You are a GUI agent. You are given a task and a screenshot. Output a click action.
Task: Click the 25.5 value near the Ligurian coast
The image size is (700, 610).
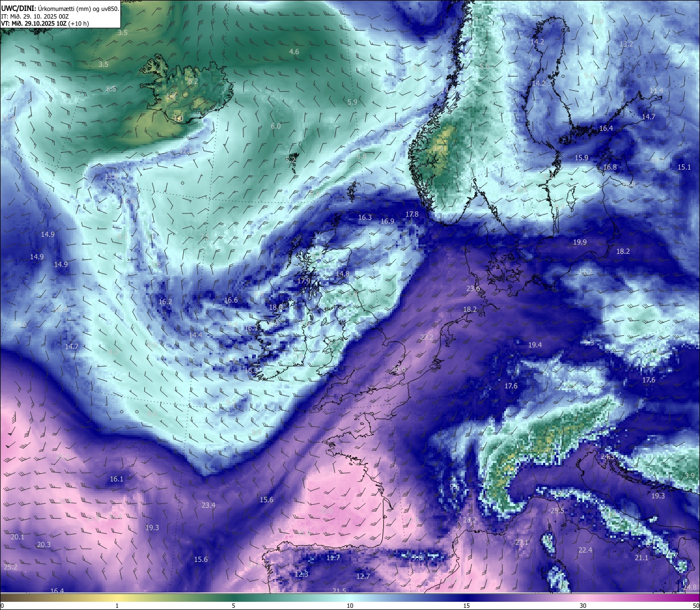[x=557, y=511]
